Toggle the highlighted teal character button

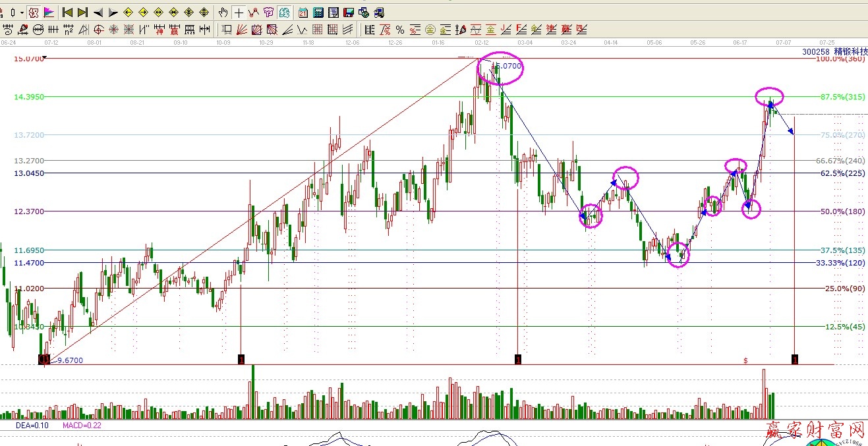[x=283, y=13]
